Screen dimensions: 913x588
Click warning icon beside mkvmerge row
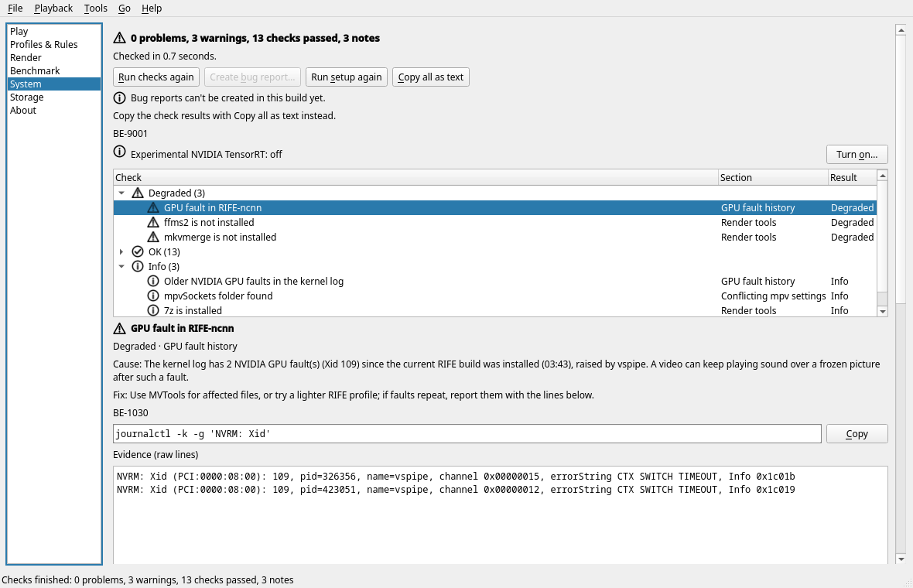[x=153, y=237]
